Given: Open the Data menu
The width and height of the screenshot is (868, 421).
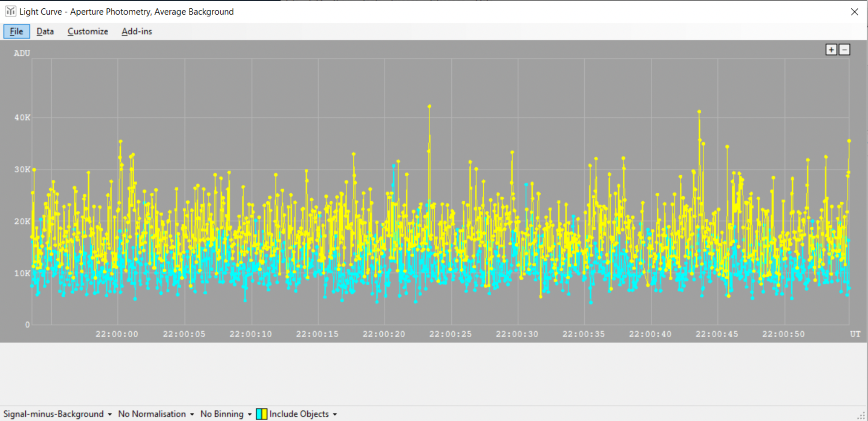Looking at the screenshot, I should (x=45, y=31).
